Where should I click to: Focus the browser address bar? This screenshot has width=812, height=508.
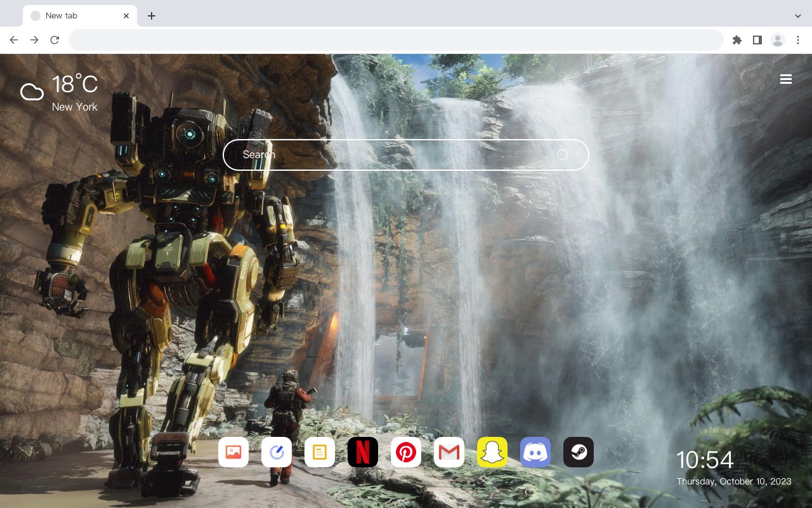(396, 40)
